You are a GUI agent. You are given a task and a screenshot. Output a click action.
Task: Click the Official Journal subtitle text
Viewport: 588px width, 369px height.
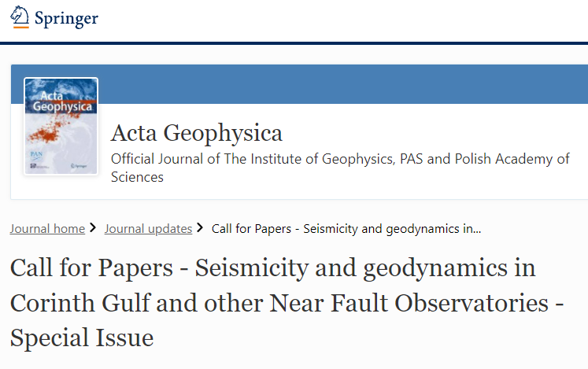(x=340, y=159)
